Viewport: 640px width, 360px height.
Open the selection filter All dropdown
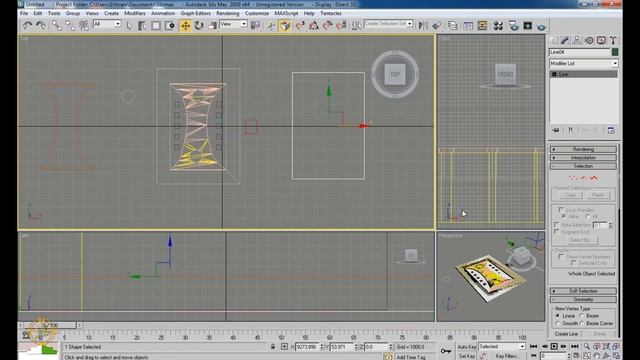coord(107,24)
